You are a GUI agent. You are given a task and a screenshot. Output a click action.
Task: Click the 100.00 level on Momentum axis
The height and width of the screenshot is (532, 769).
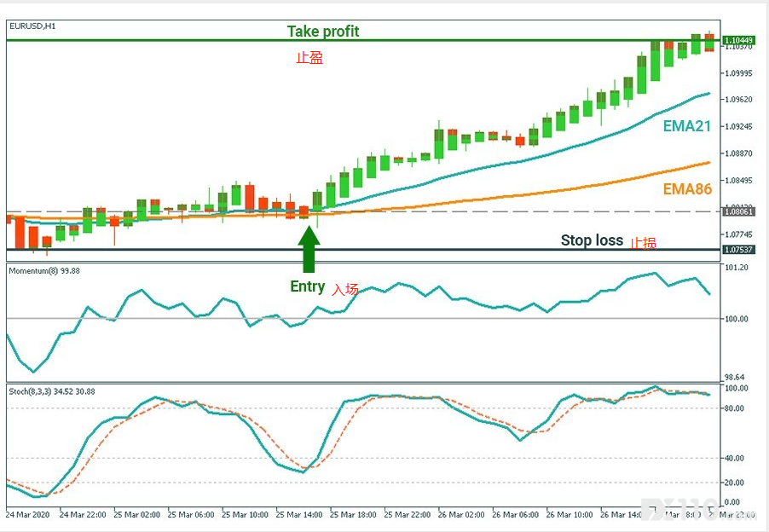(736, 319)
